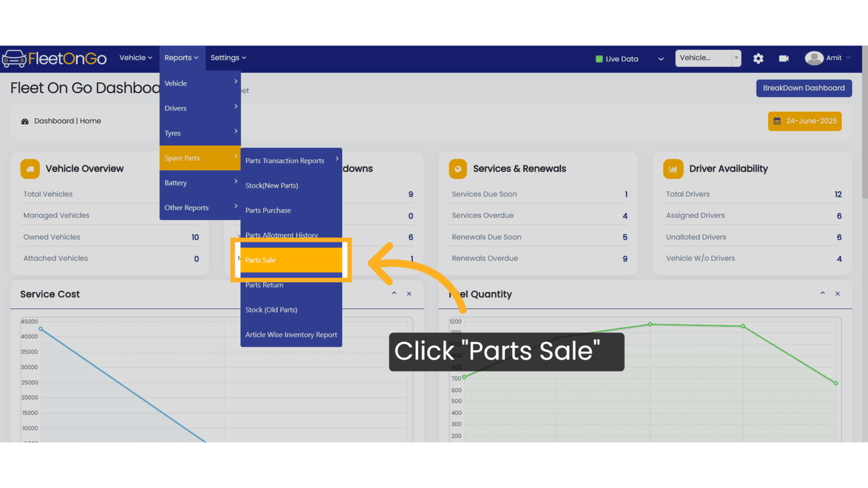This screenshot has height=488, width=868.
Task: Select Parts Purchase report
Action: 291,210
